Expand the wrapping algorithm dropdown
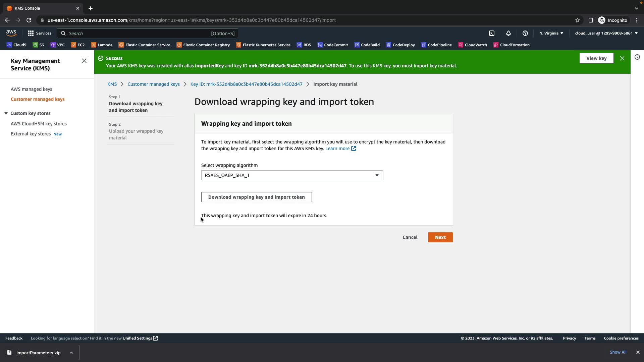The height and width of the screenshot is (362, 644). 292,175
